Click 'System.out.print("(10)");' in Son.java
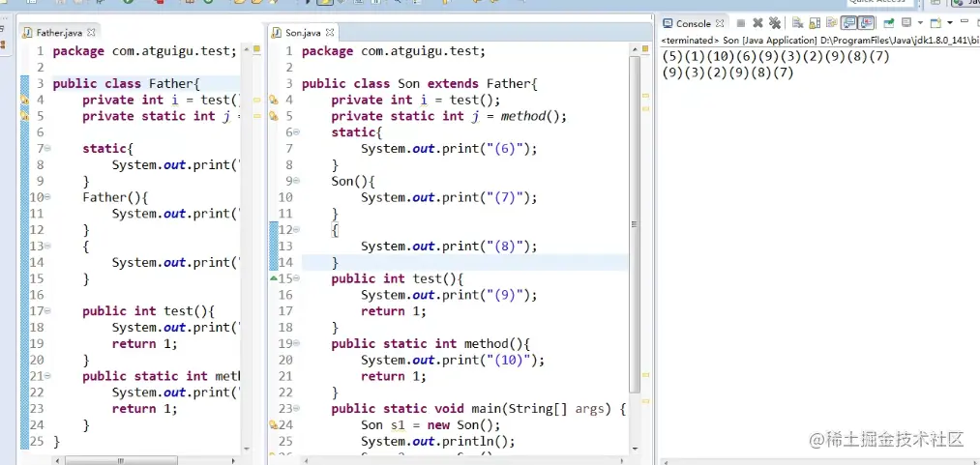 pyautogui.click(x=453, y=360)
